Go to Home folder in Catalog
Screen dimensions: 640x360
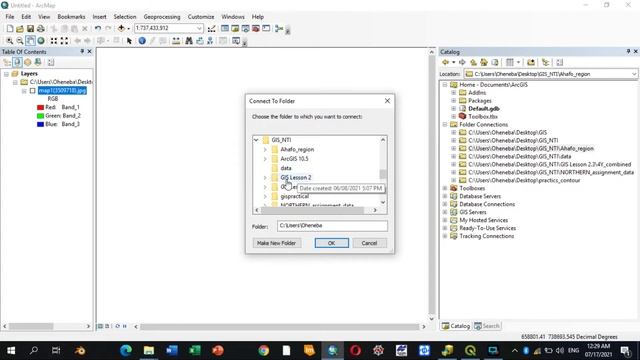tap(484, 62)
